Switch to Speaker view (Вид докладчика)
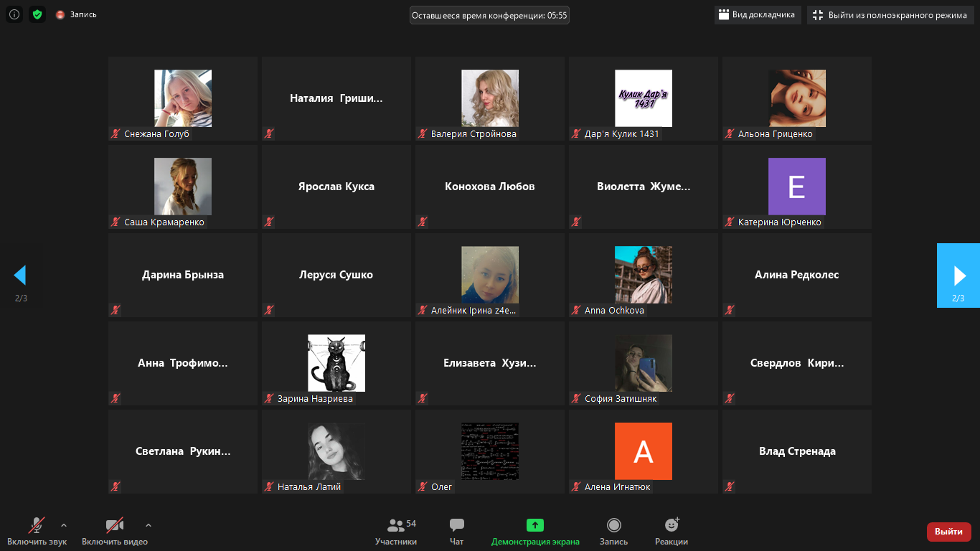980x551 pixels. pos(758,15)
